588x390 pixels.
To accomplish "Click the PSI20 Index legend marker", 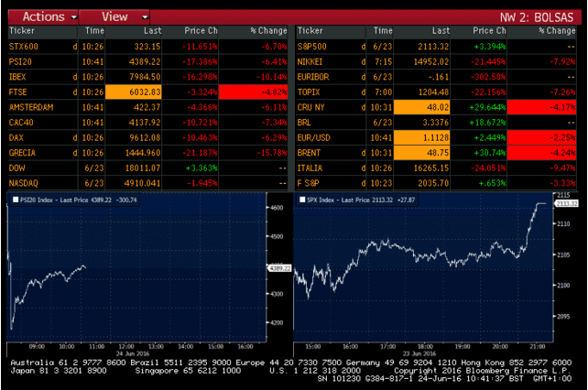I will pos(12,198).
